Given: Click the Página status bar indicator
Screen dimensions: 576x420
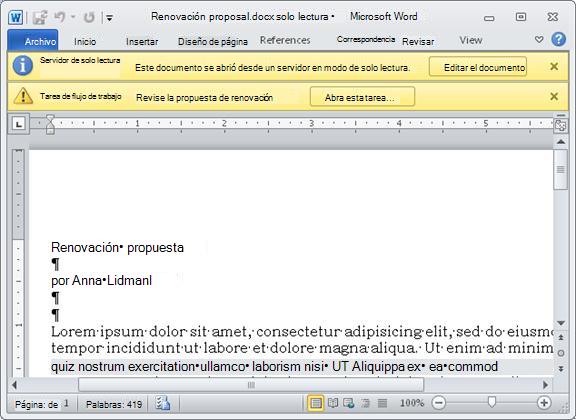Looking at the screenshot, I should [41, 404].
